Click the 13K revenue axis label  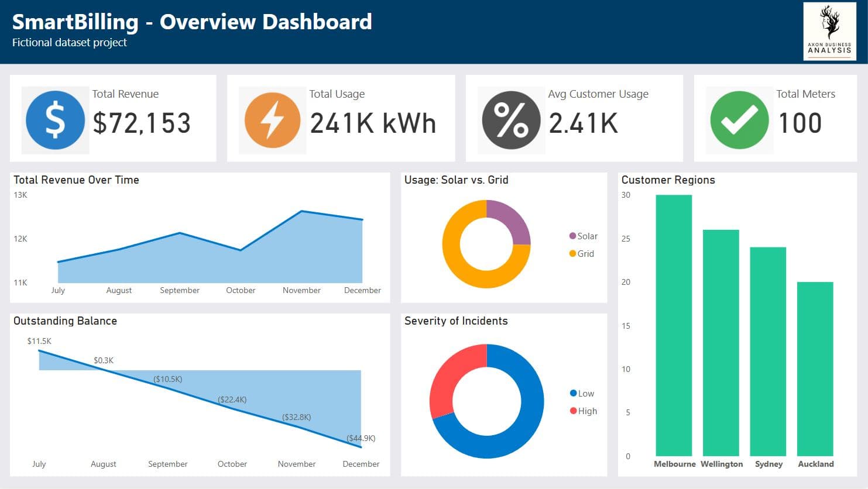tap(20, 195)
